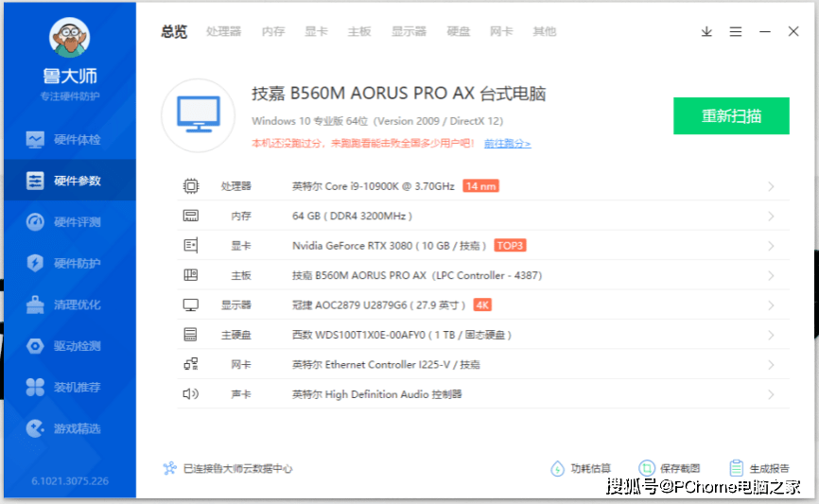The image size is (819, 504).
Task: Click the 网卡 network icon
Action: tap(191, 364)
